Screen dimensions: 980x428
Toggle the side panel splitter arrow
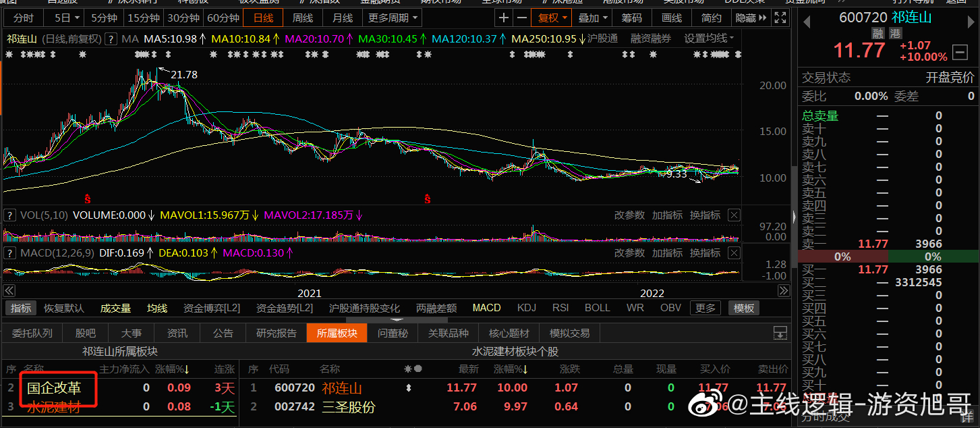pyautogui.click(x=793, y=217)
